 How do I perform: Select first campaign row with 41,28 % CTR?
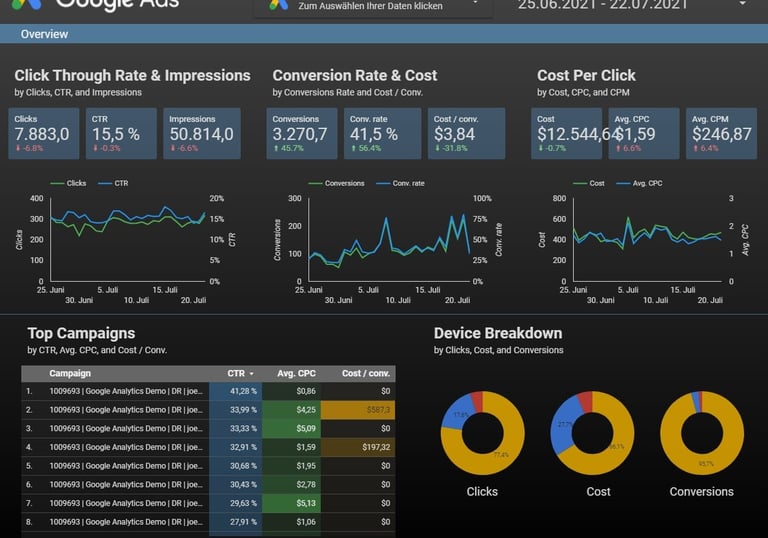pos(208,391)
